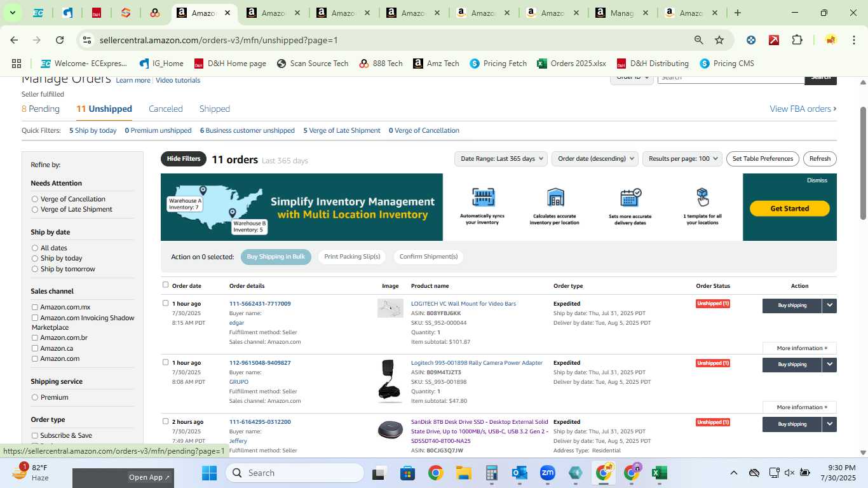The width and height of the screenshot is (868, 488).
Task: Open the browser extensions puzzle icon
Action: [797, 40]
